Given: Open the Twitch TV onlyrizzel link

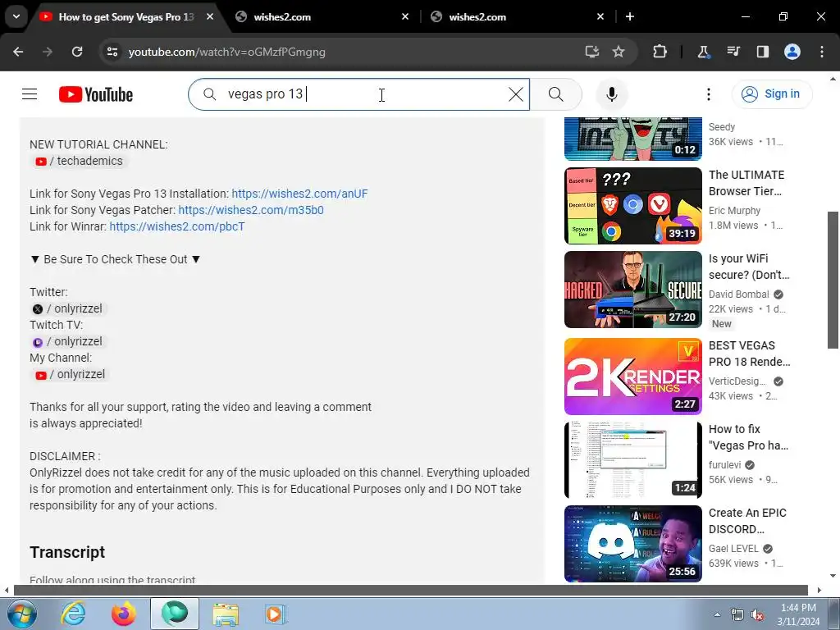Looking at the screenshot, I should click(69, 342).
